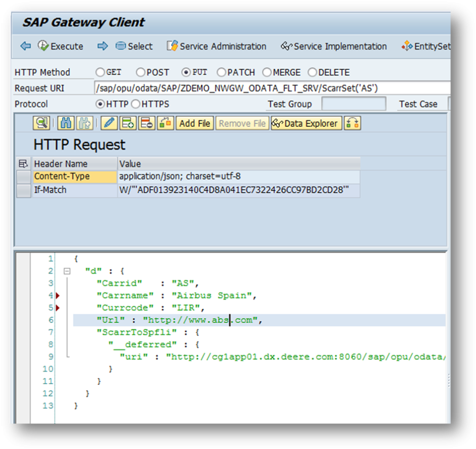Open the header table layout selector icon
The height and width of the screenshot is (449, 476).
pyautogui.click(x=23, y=164)
